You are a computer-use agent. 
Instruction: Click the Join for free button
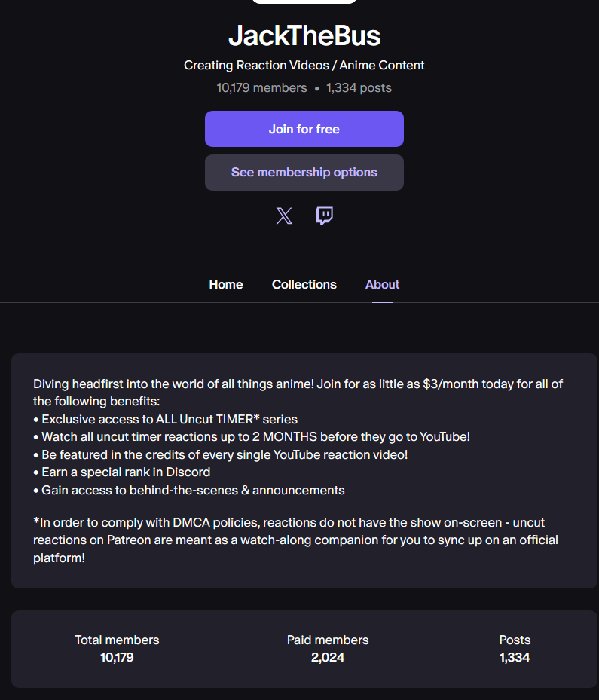[x=304, y=129]
